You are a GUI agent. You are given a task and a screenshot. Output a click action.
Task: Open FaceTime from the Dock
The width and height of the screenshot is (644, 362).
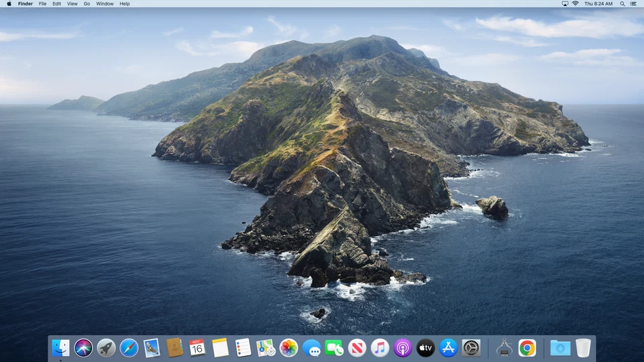point(334,347)
